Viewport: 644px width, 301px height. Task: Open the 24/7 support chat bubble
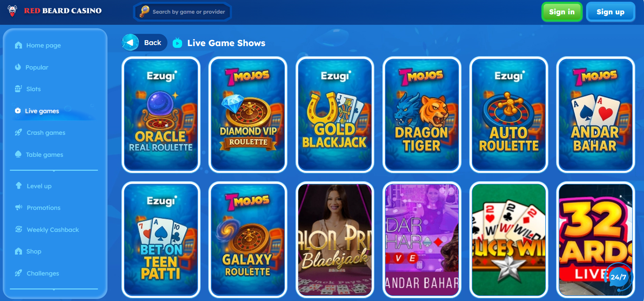(x=619, y=277)
